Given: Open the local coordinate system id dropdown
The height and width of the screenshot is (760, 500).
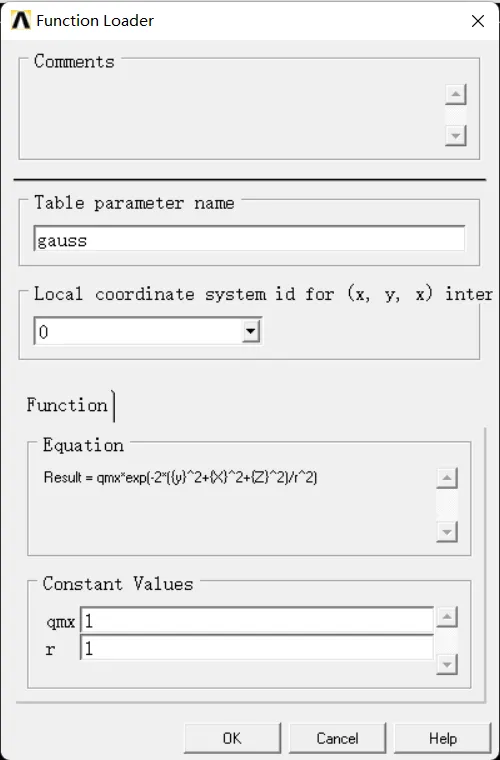Looking at the screenshot, I should click(x=250, y=332).
